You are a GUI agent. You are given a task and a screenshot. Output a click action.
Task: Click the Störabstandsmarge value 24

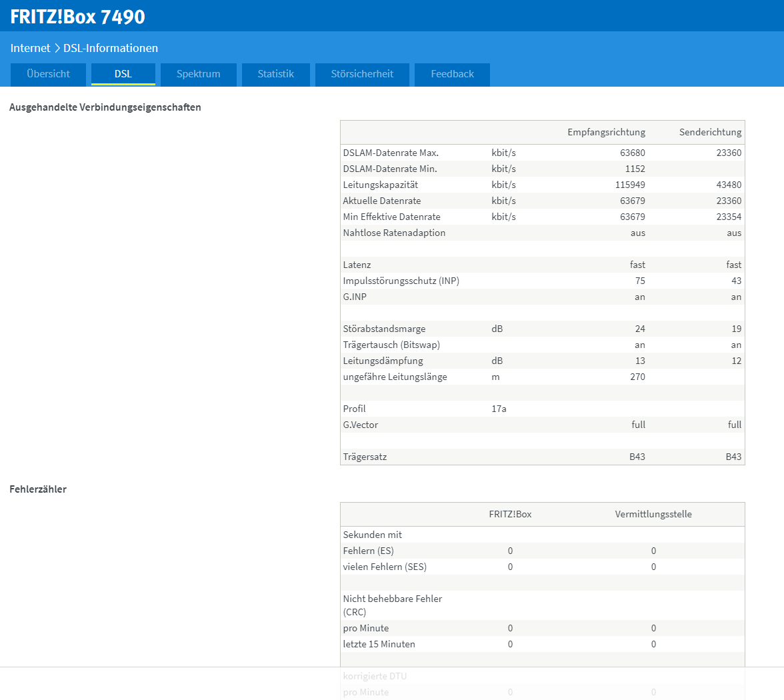(x=640, y=329)
